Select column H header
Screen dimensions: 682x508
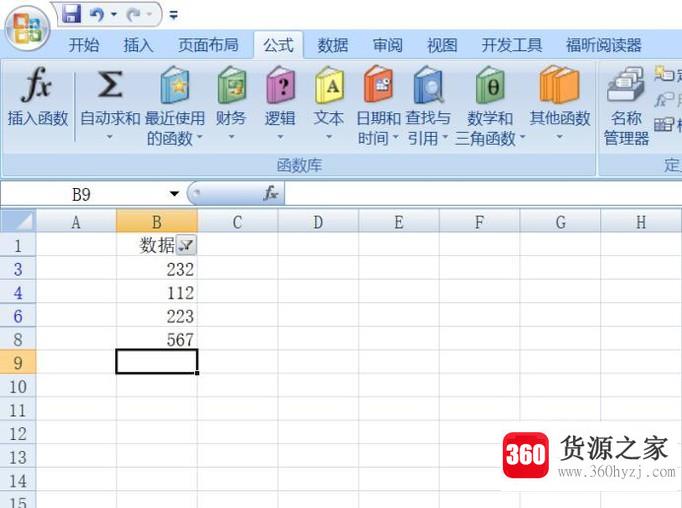pyautogui.click(x=641, y=222)
